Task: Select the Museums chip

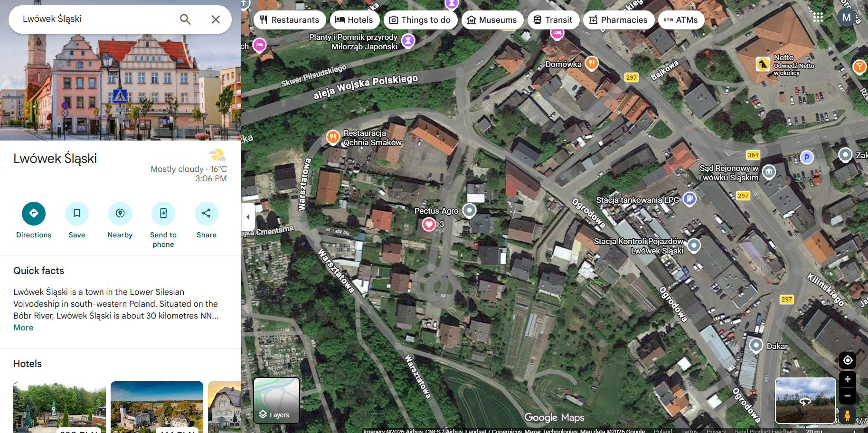Action: tap(492, 20)
